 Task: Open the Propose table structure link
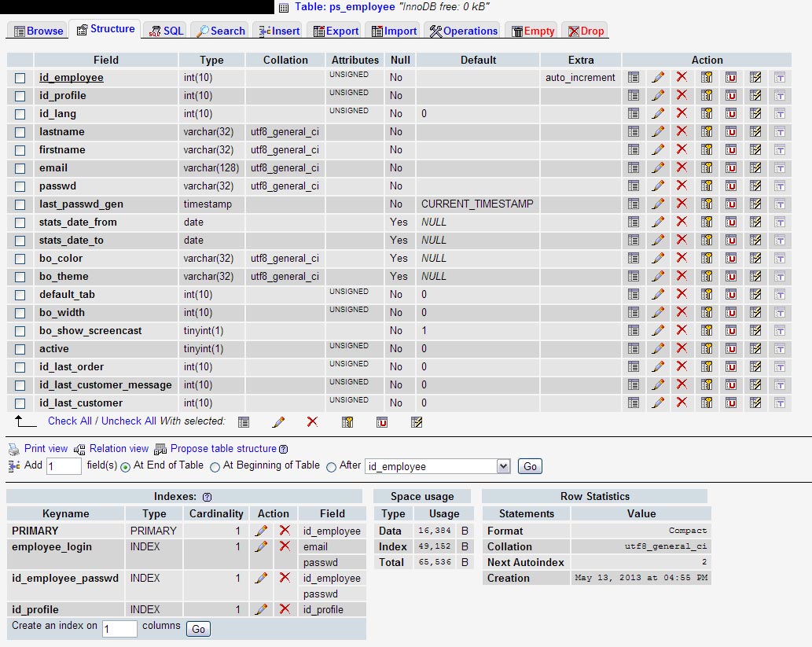click(x=223, y=448)
